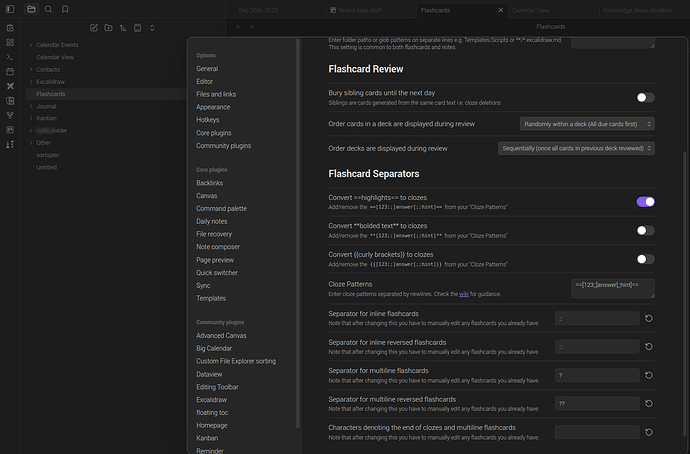Select Community plugins in the Options list

[x=224, y=146]
